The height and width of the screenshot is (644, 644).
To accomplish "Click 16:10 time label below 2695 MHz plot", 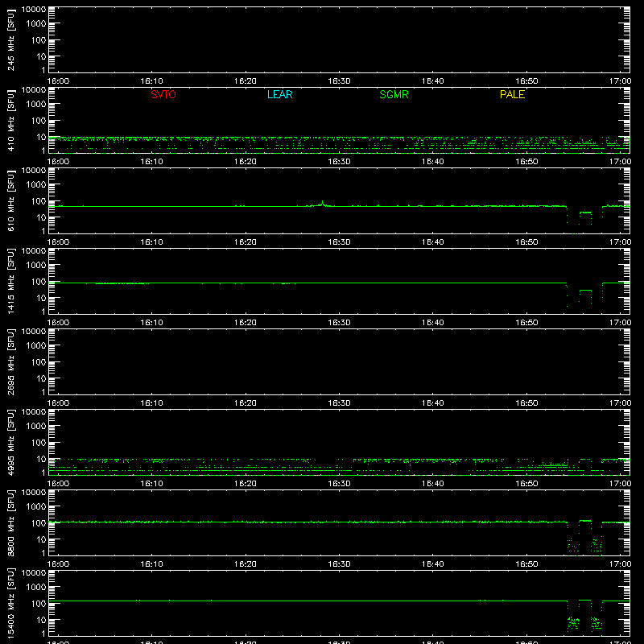I will 151,403.
